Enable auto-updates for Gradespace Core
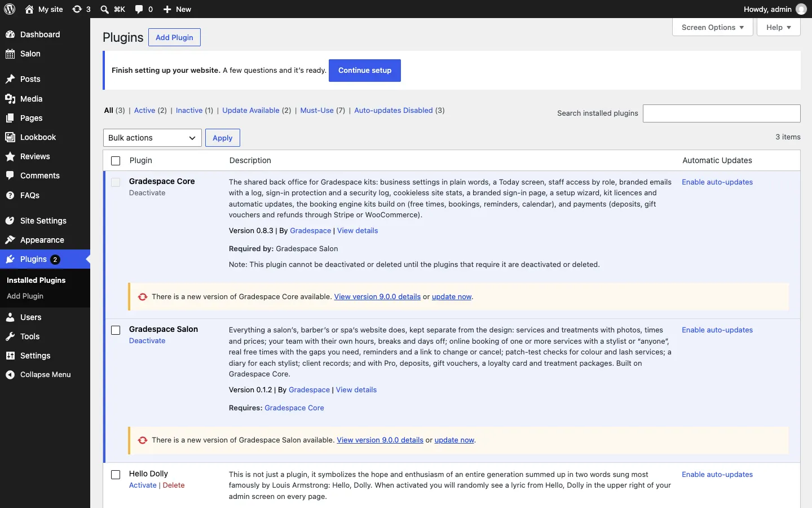 click(x=717, y=182)
